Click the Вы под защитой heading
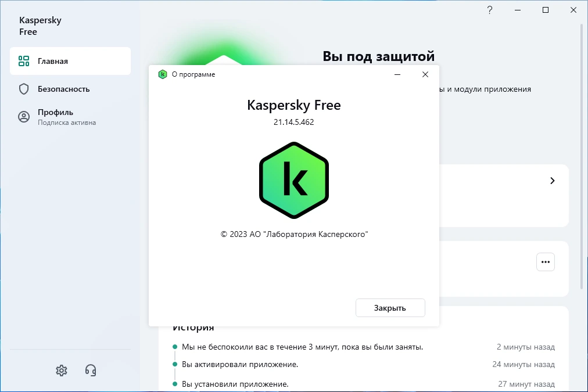The width and height of the screenshot is (588, 392). click(x=378, y=56)
